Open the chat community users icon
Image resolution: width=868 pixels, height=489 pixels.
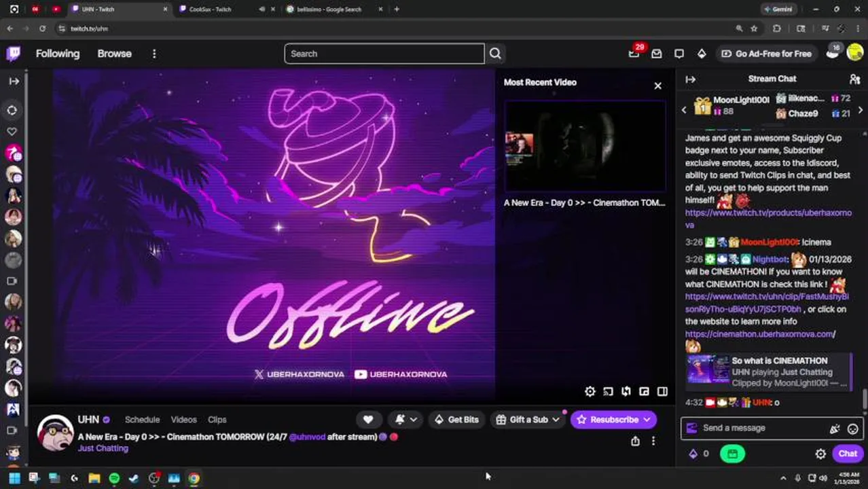pos(855,79)
